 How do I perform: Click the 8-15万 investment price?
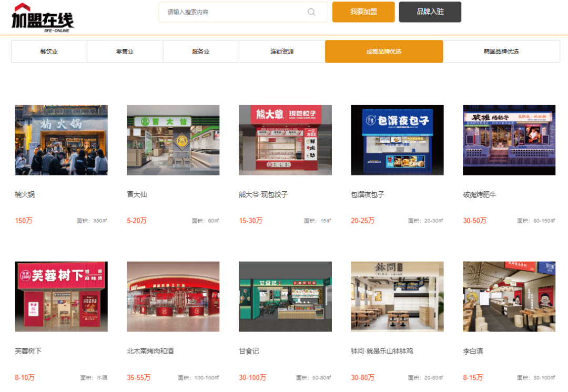(x=473, y=377)
